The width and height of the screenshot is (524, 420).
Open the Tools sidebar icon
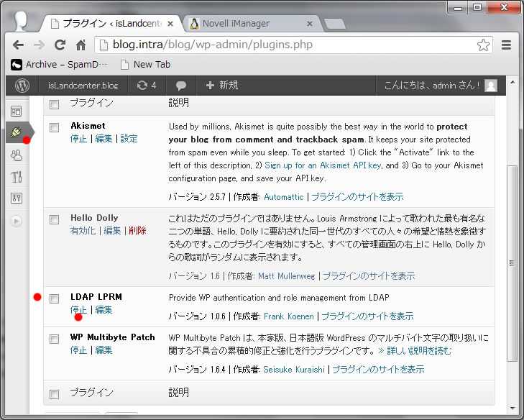tap(16, 177)
